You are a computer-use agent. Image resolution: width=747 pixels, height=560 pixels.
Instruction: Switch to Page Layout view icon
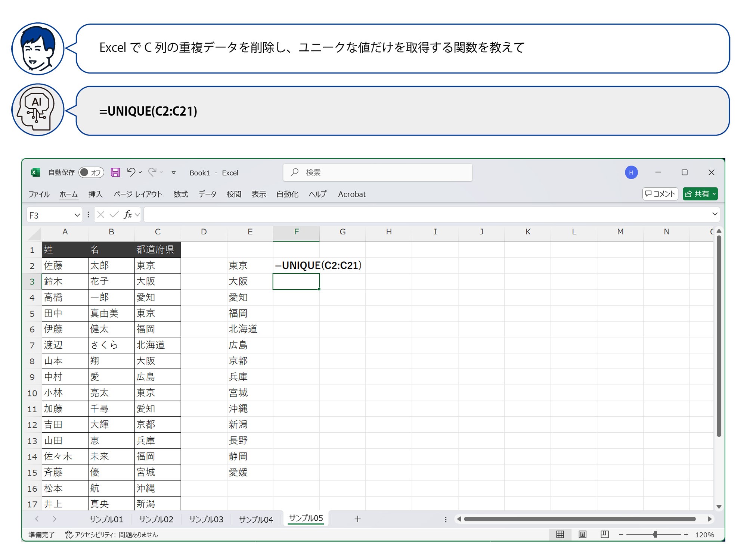pyautogui.click(x=582, y=535)
